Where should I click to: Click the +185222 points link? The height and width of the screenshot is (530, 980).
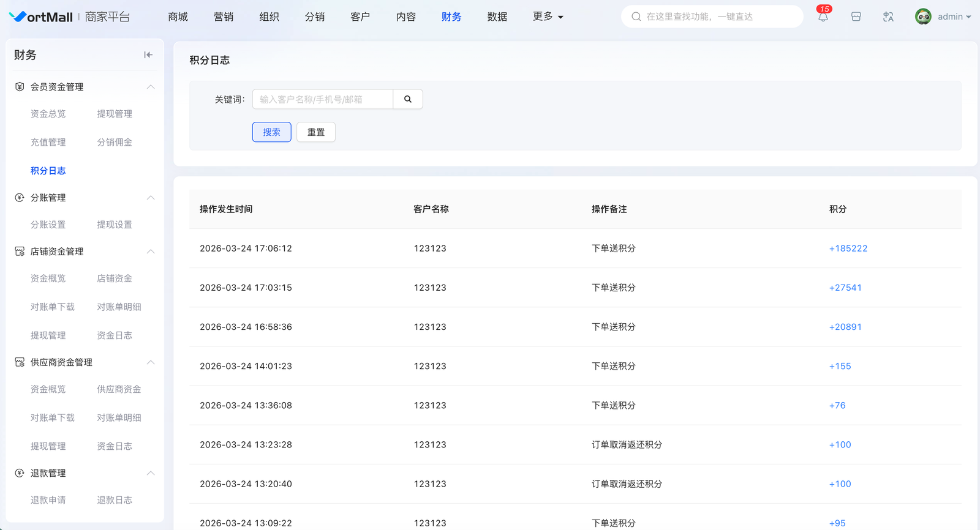click(848, 248)
